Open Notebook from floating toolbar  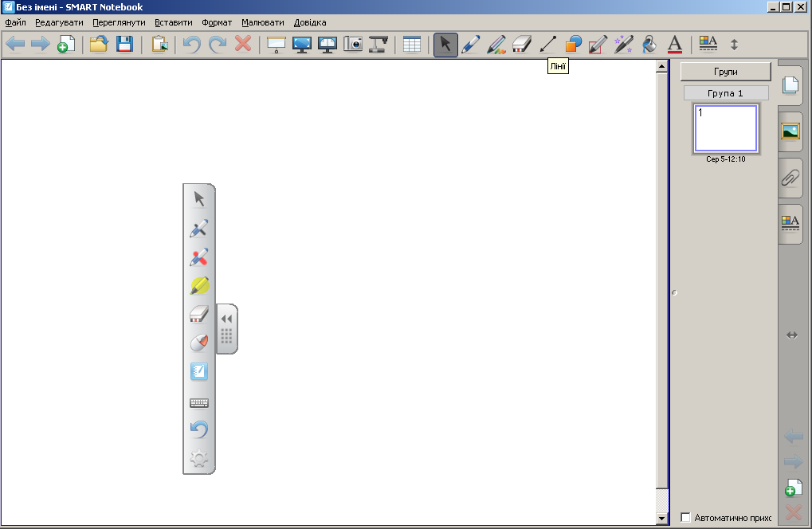(199, 371)
